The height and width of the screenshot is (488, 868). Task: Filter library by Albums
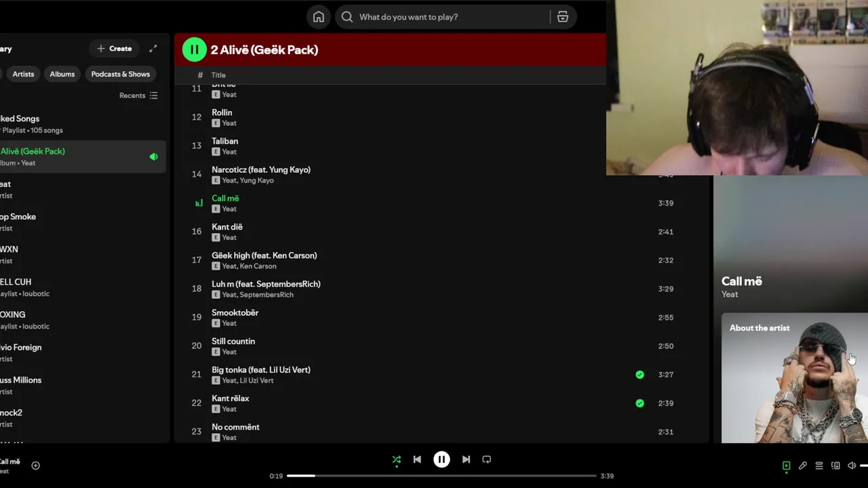click(x=62, y=74)
